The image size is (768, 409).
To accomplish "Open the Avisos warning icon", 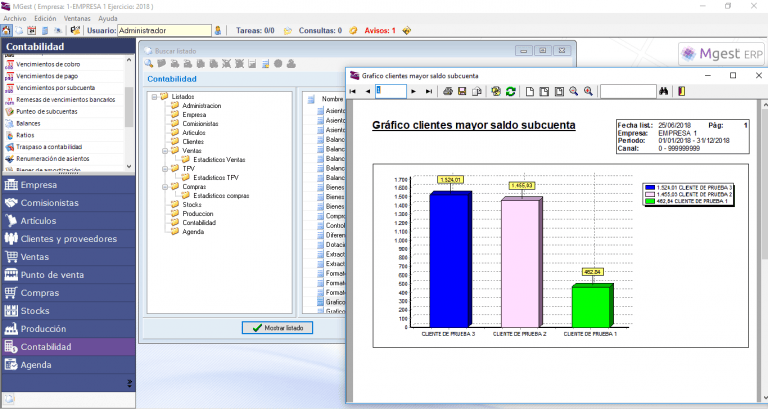I will pyautogui.click(x=407, y=30).
